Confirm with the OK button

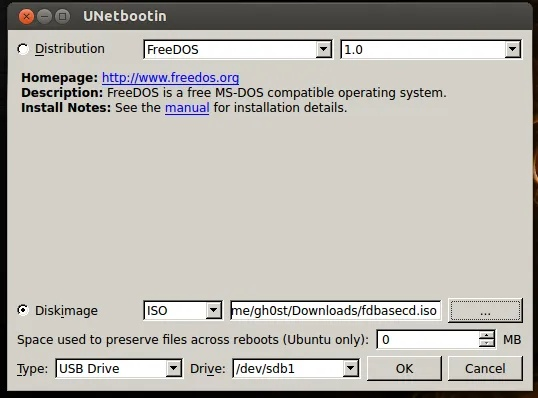(404, 368)
